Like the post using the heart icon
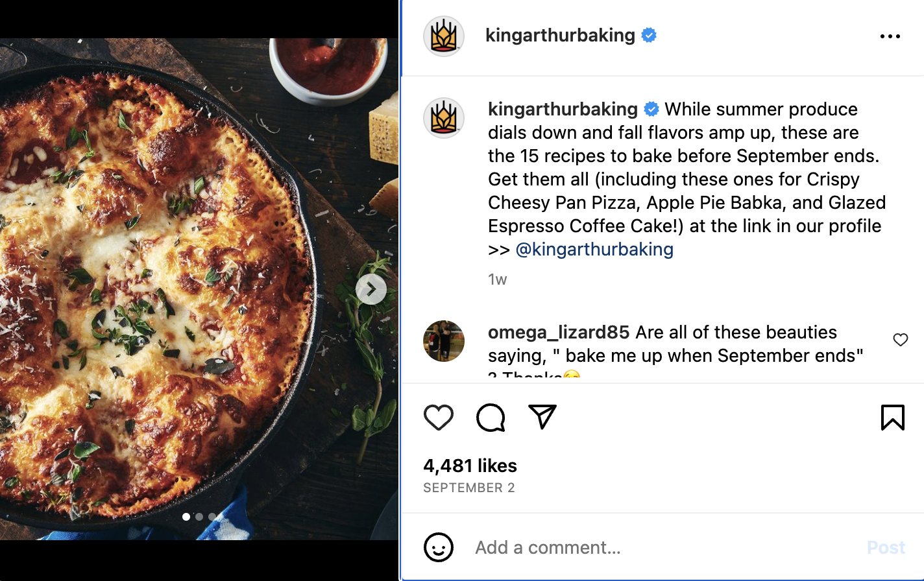This screenshot has width=924, height=581. click(439, 418)
